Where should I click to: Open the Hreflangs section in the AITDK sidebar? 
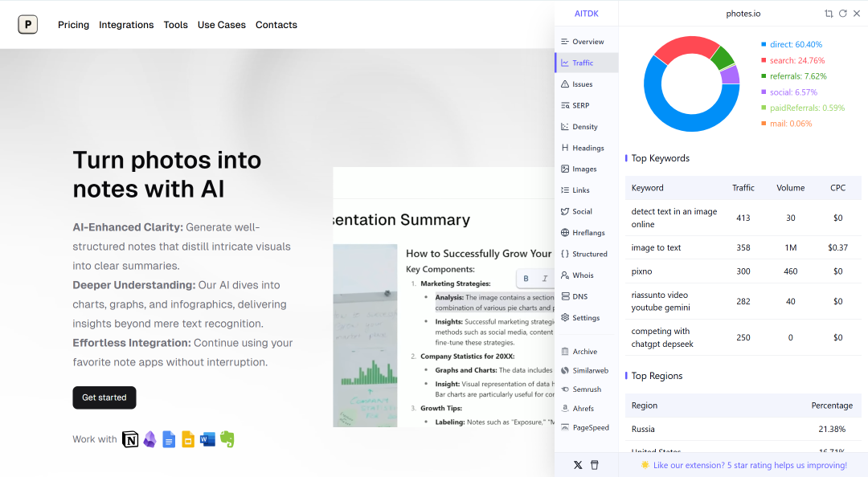pyautogui.click(x=586, y=232)
